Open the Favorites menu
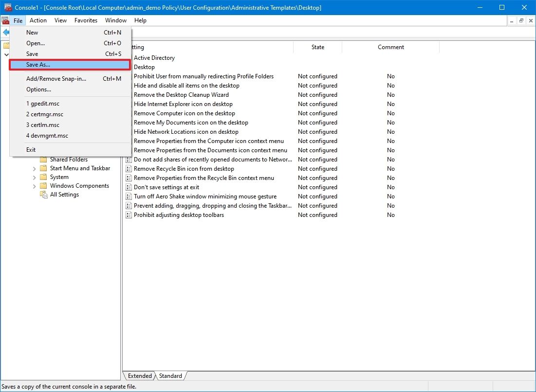The height and width of the screenshot is (392, 536). (x=86, y=20)
